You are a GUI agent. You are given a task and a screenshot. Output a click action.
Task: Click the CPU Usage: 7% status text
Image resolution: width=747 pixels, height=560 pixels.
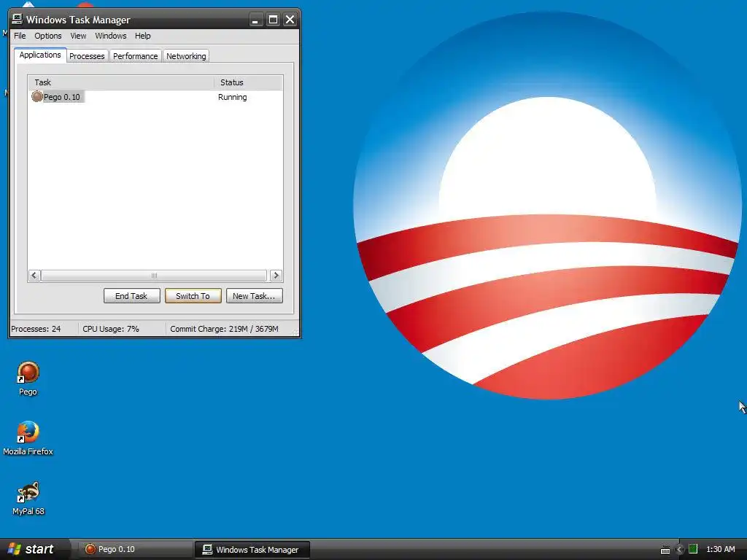coord(111,329)
